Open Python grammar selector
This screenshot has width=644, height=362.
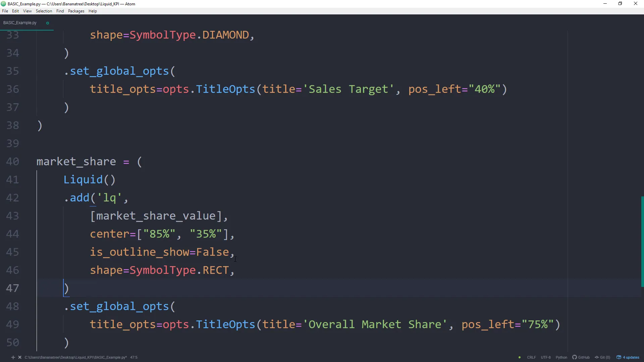(x=561, y=357)
